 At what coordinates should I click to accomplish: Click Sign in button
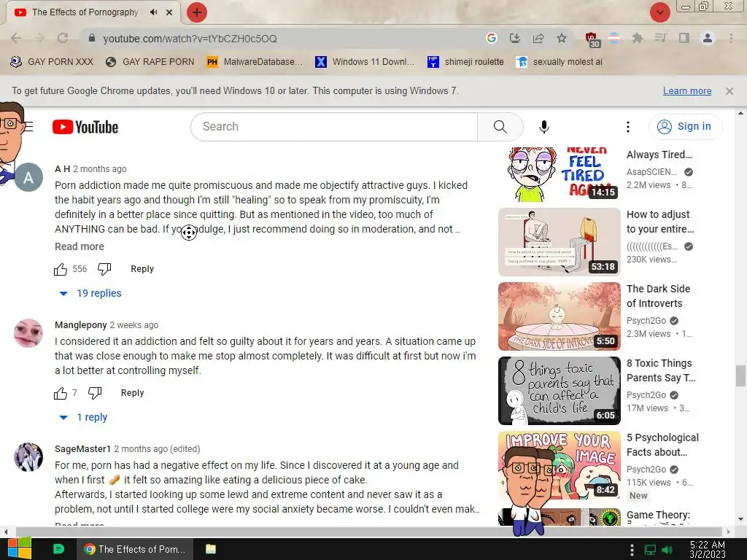685,127
